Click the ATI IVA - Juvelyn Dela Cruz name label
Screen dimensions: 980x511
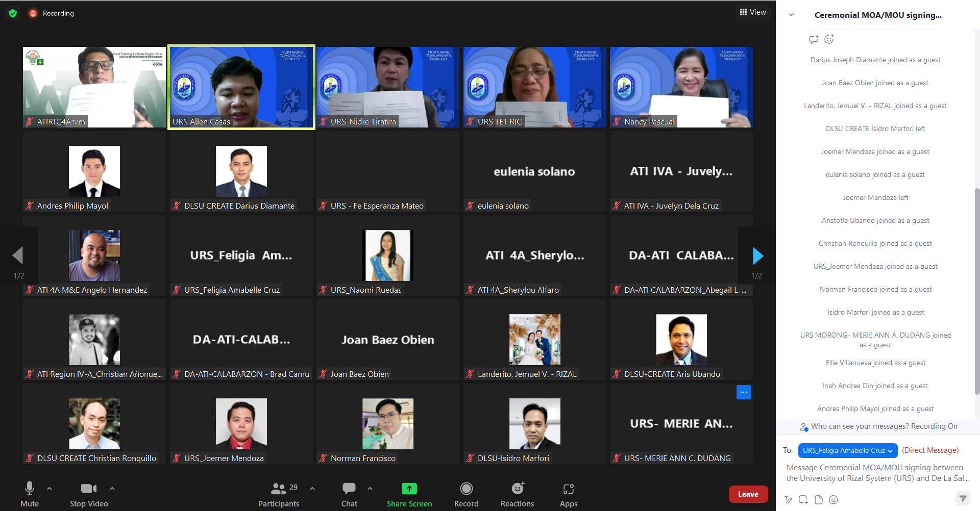[x=671, y=206]
